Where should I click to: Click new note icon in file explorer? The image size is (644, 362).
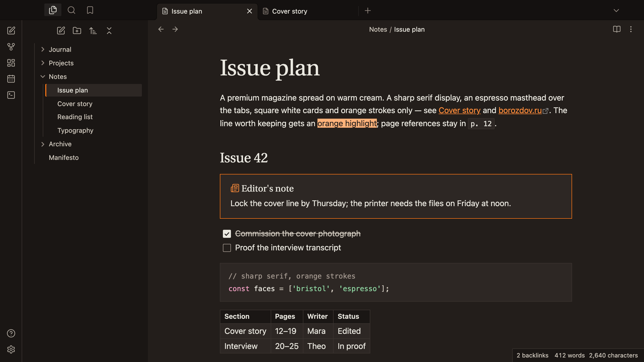61,31
